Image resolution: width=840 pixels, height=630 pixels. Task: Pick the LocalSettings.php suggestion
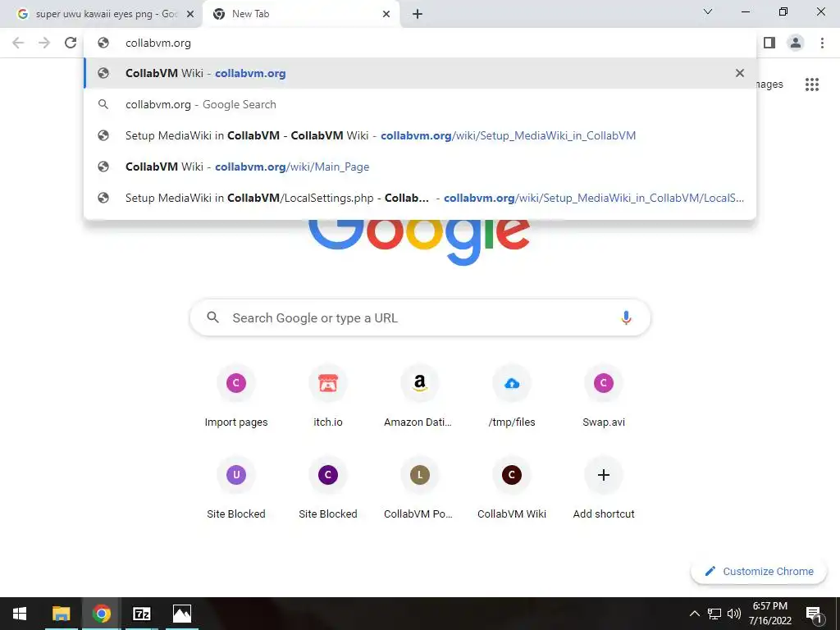pyautogui.click(x=420, y=198)
